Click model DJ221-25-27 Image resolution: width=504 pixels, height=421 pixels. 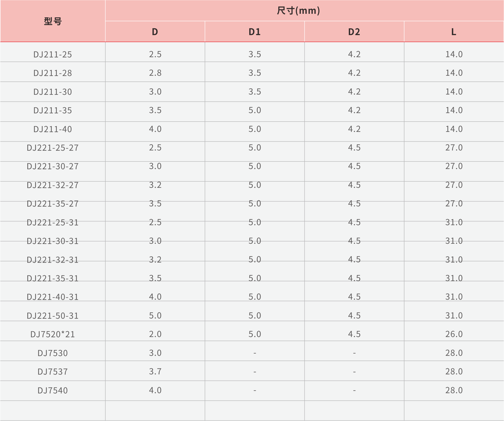tap(53, 148)
